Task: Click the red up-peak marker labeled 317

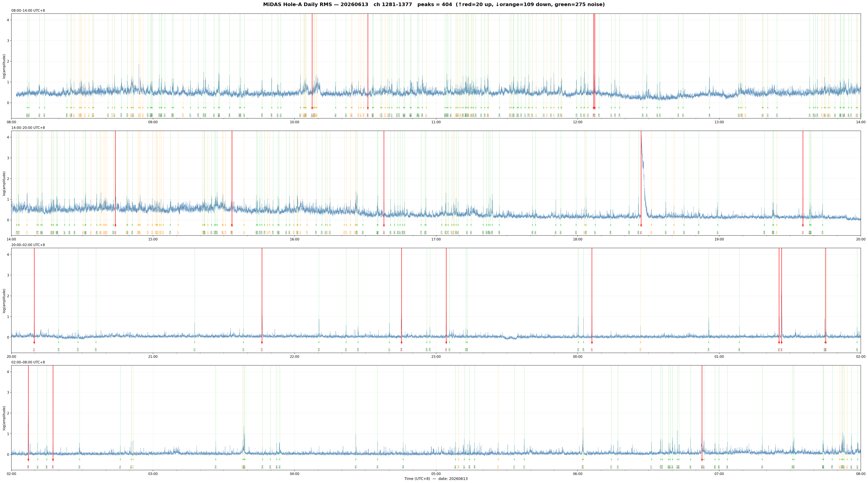Action: (34, 342)
